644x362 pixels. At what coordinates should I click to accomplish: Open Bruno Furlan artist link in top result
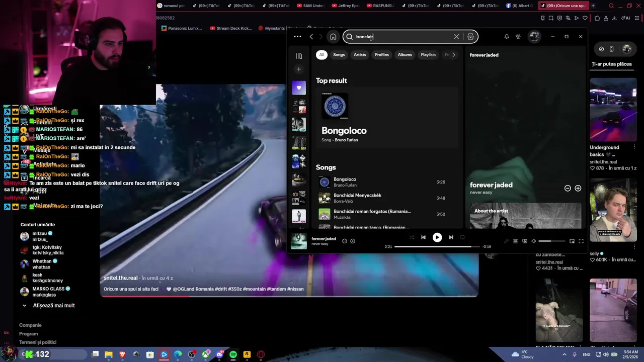(346, 140)
